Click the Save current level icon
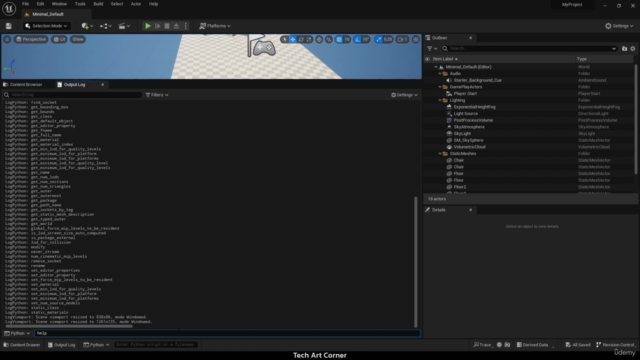This screenshot has height=360, width=640. coord(9,26)
